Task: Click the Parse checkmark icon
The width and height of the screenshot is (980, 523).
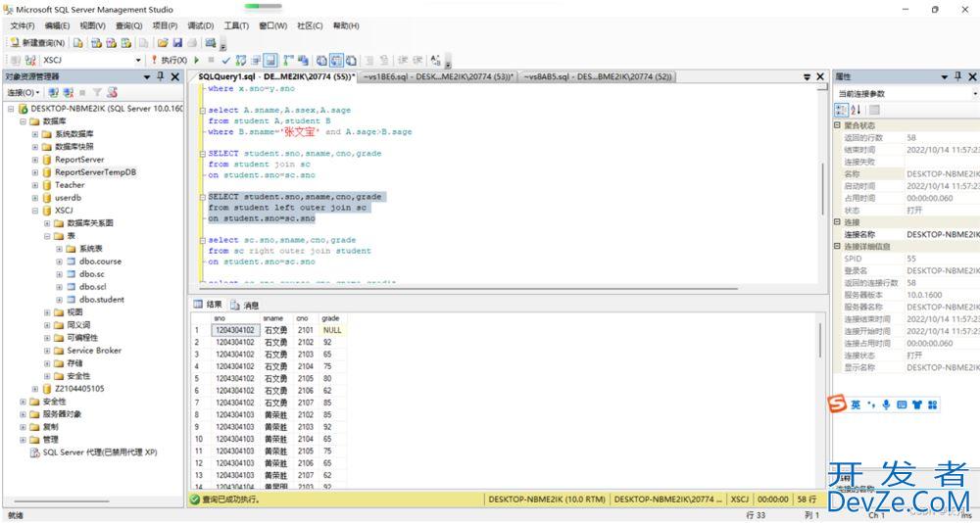Action: 225,60
